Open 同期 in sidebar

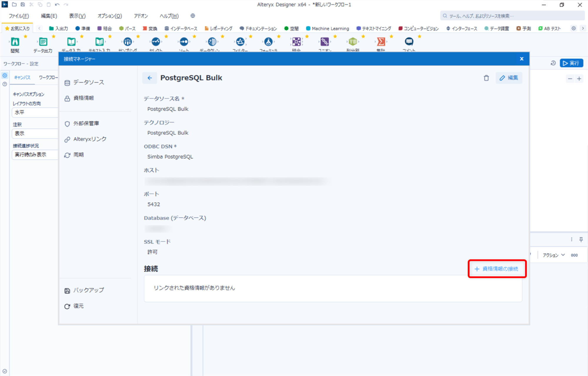(x=74, y=155)
